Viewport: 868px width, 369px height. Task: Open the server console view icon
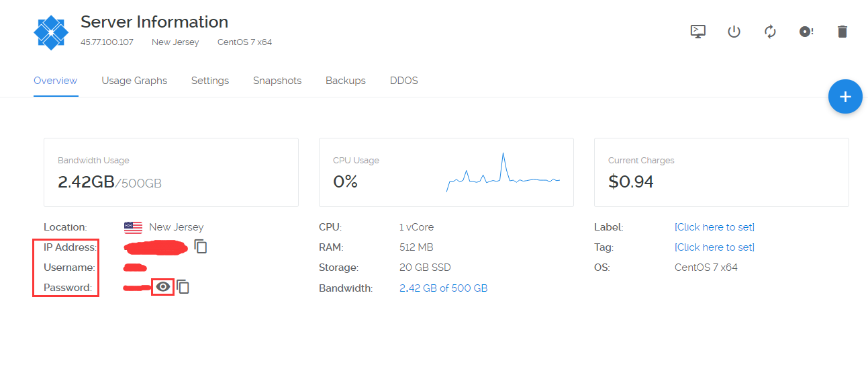click(698, 32)
